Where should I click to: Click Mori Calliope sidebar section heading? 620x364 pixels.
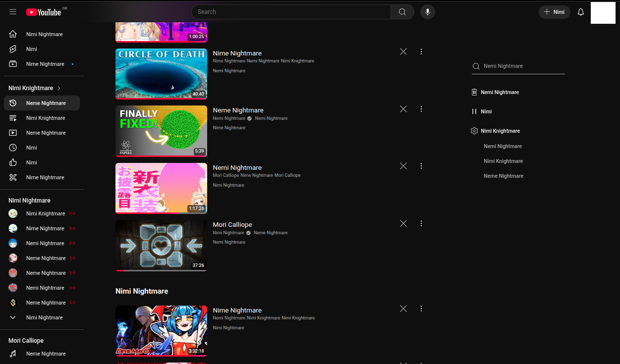[x=26, y=341]
